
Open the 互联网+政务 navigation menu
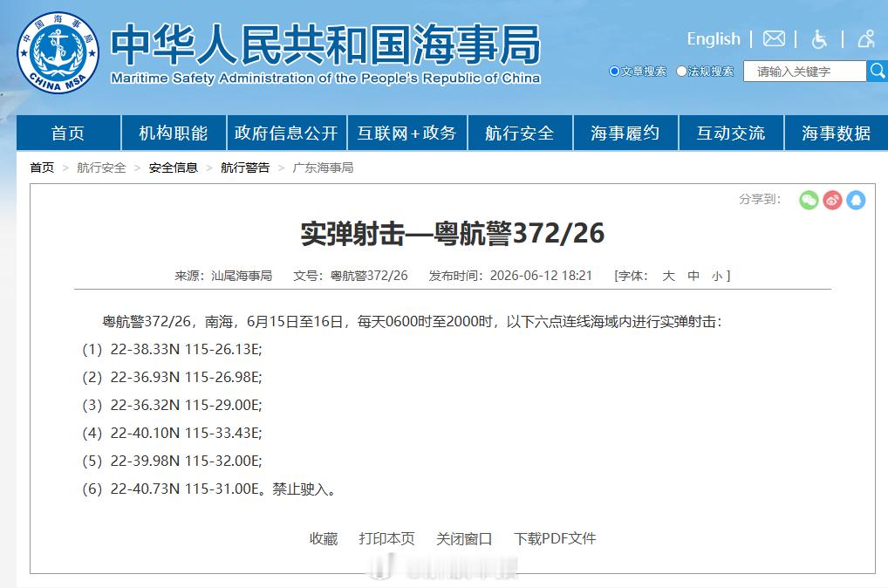pos(406,133)
